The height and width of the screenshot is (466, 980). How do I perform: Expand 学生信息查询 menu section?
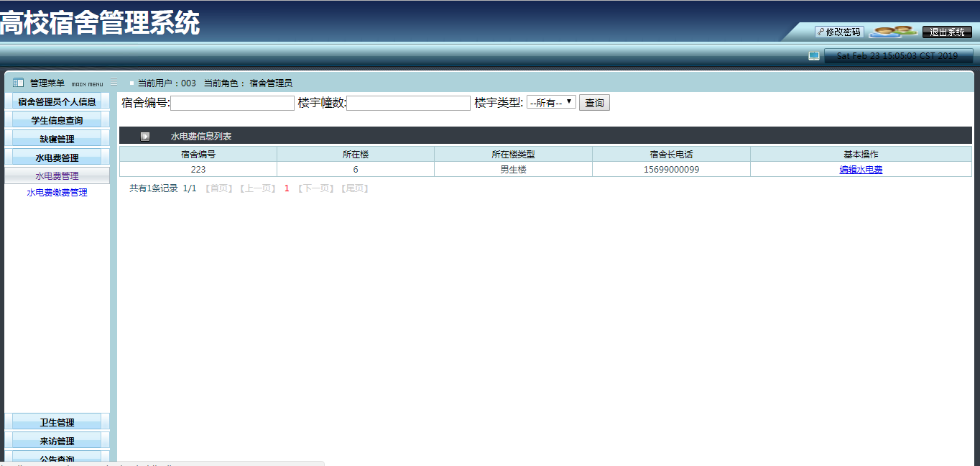click(x=57, y=120)
